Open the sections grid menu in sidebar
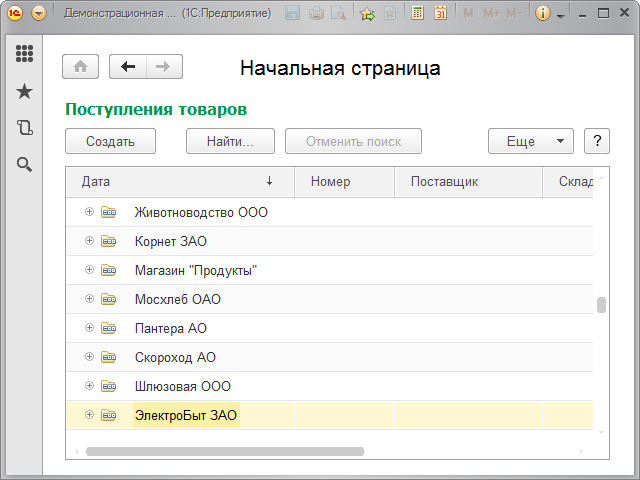This screenshot has width=640, height=480. tap(25, 54)
